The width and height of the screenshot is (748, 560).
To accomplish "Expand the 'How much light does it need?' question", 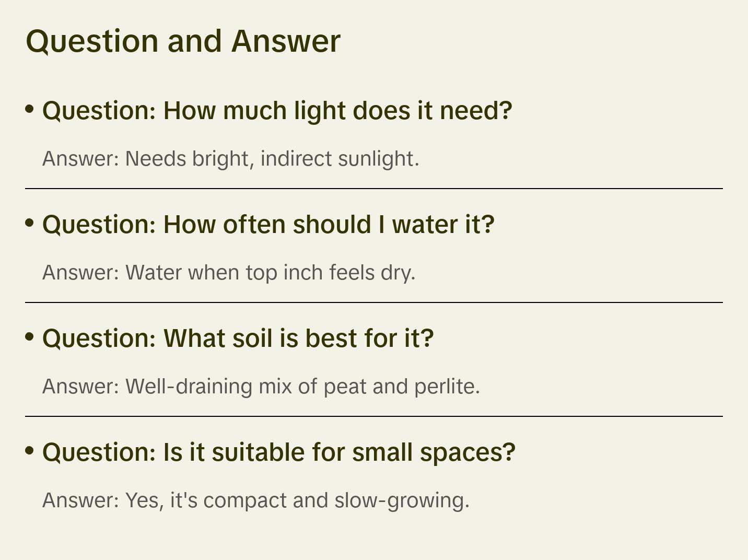I will click(x=277, y=111).
